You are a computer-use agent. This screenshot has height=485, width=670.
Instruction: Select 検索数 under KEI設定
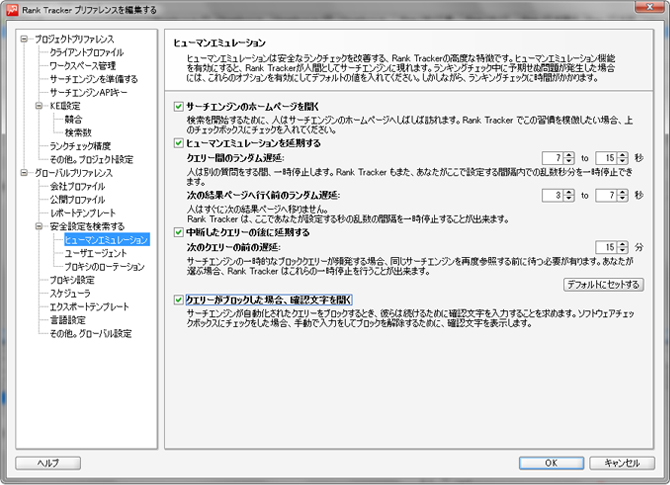coord(78,132)
